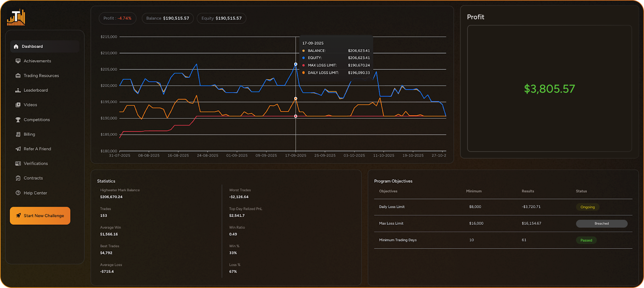
Task: Click the Billing receipt icon
Action: [x=18, y=134]
